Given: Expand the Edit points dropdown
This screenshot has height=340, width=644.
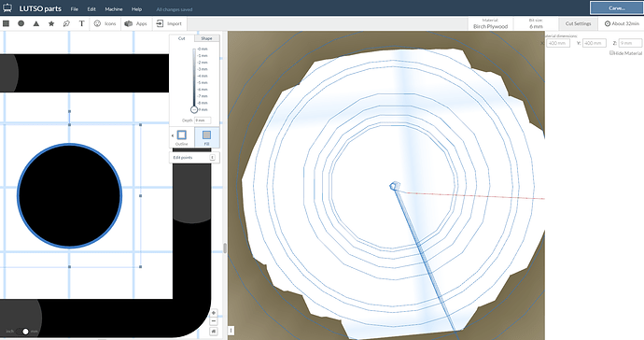Looking at the screenshot, I should [x=194, y=158].
